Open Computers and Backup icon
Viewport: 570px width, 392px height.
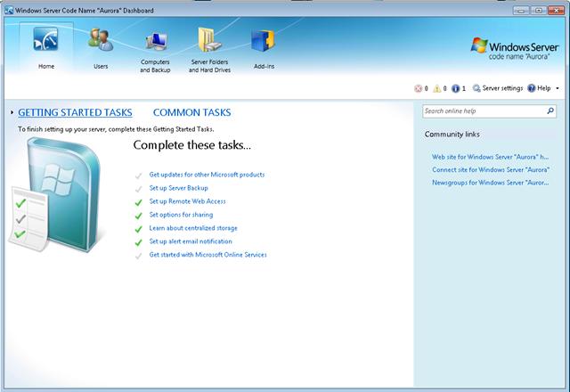coord(156,41)
